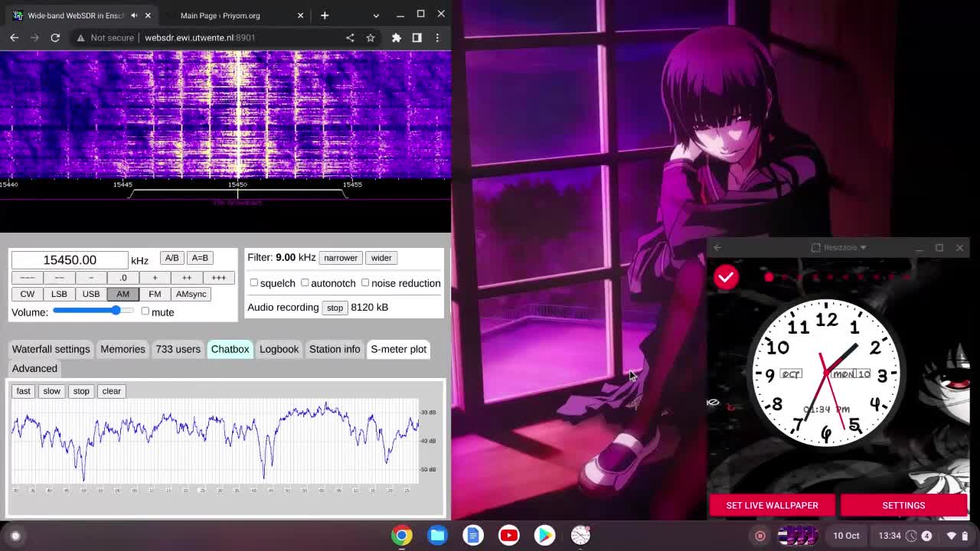
Task: Open the Logbook tab
Action: click(x=279, y=349)
